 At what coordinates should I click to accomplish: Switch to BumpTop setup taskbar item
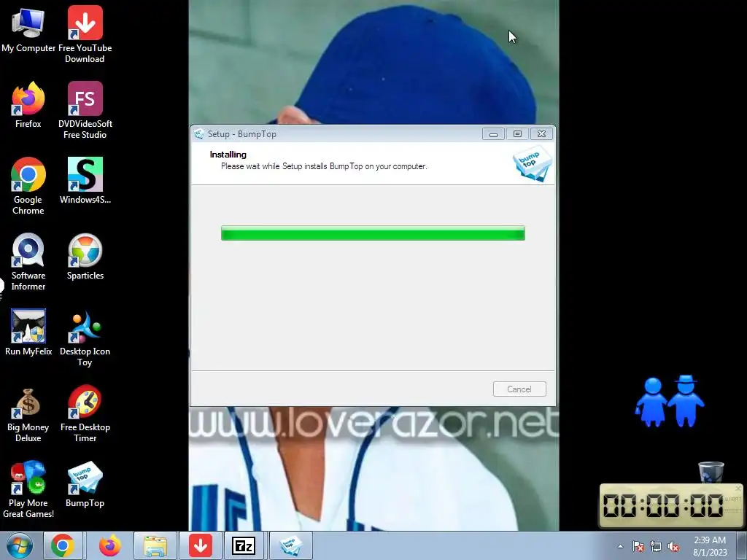(x=291, y=545)
